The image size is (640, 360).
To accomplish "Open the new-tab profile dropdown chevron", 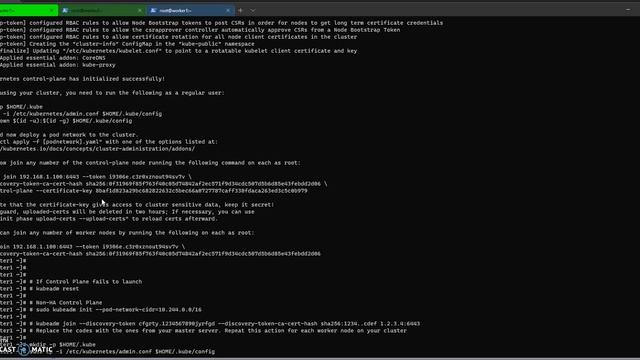I will (x=253, y=10).
